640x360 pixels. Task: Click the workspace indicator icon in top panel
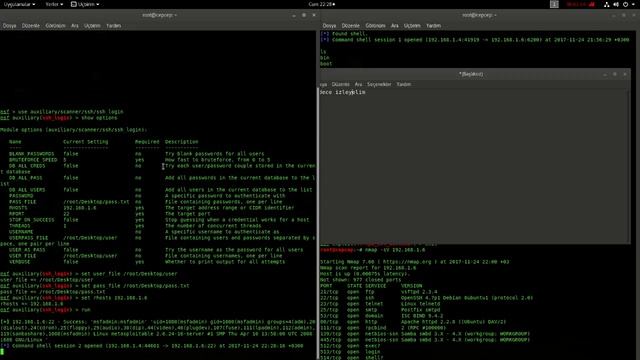click(554, 4)
